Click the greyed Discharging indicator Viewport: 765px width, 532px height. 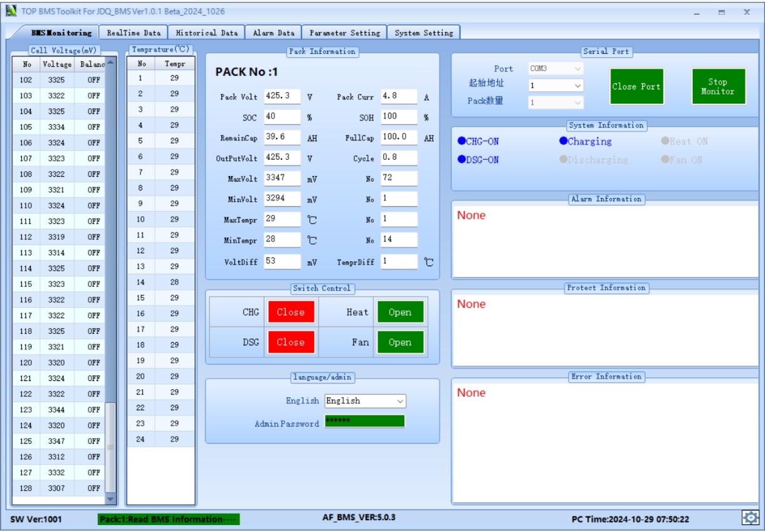594,160
